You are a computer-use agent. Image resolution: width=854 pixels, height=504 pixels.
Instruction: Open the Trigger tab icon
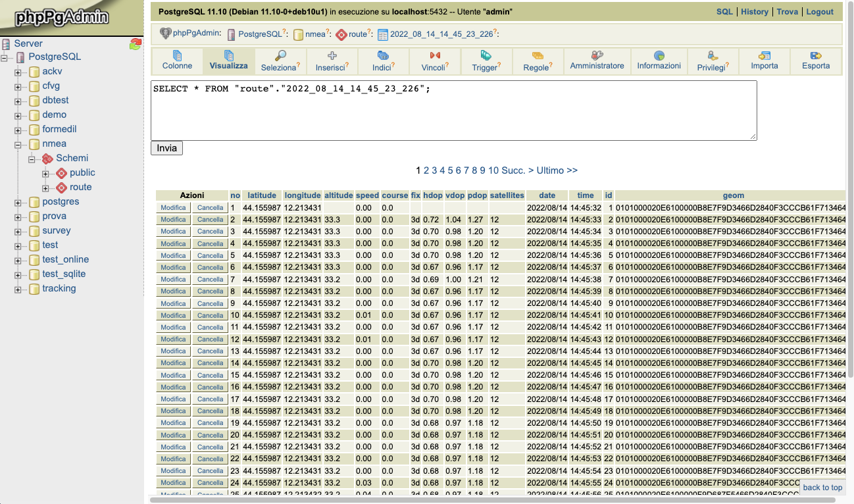486,55
